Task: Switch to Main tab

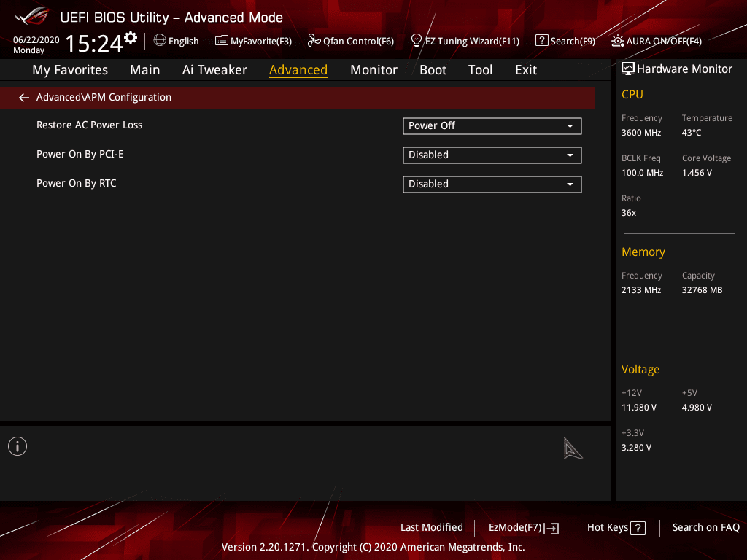Action: [x=145, y=70]
